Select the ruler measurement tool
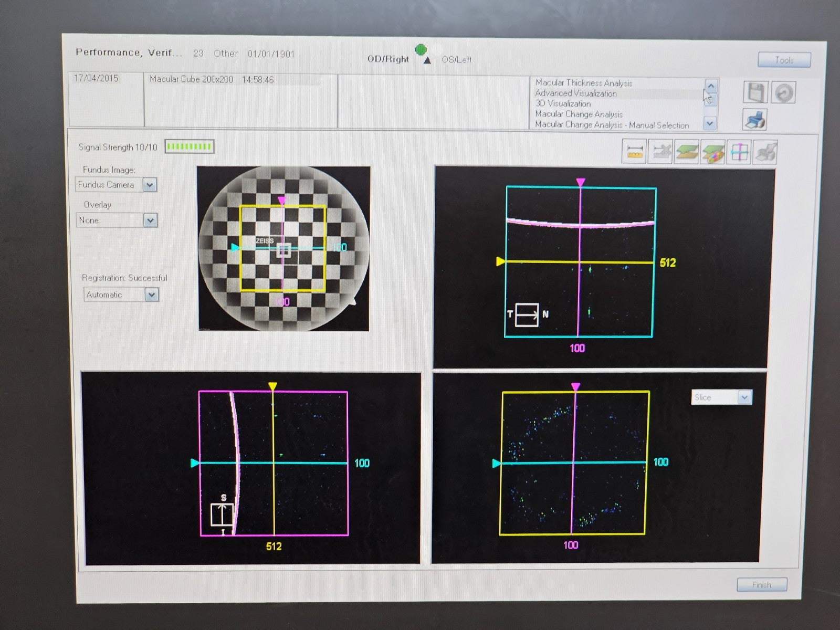The width and height of the screenshot is (840, 630). (634, 152)
